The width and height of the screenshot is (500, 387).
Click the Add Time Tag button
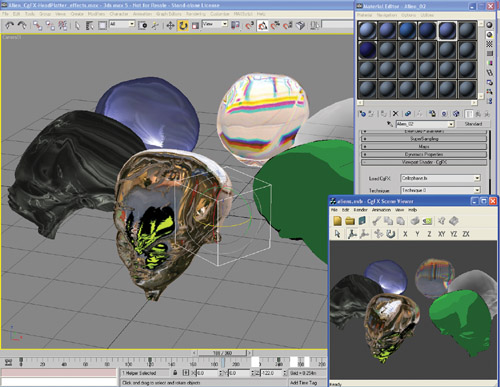tap(303, 383)
